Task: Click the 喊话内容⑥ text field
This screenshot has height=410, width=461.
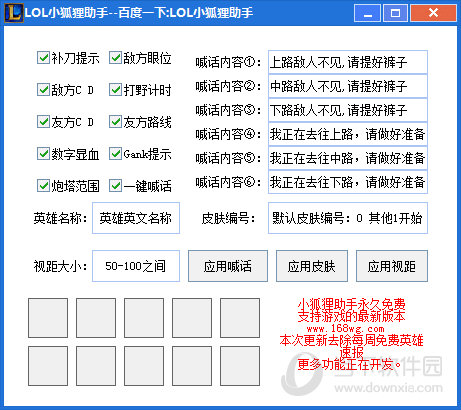Action: coord(348,182)
